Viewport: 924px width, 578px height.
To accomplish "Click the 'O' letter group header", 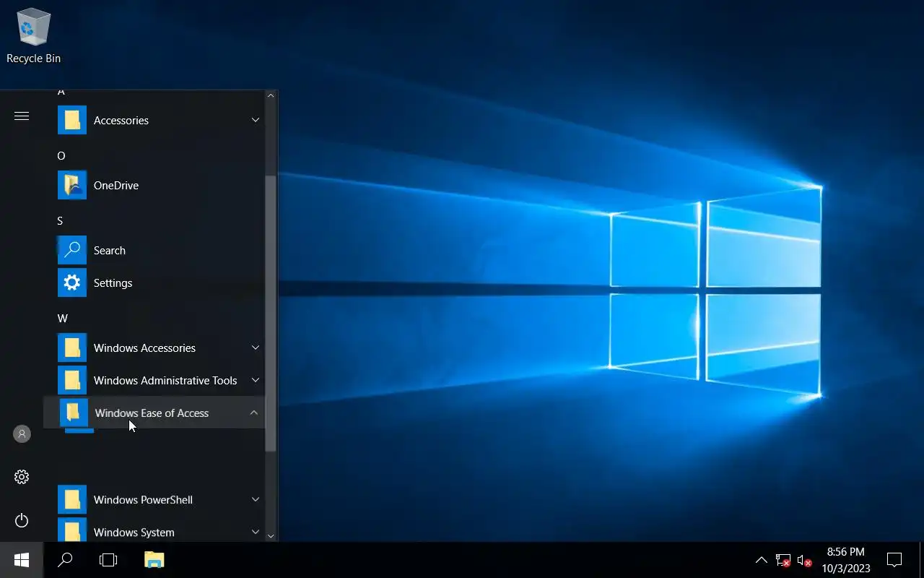I will coord(61,156).
